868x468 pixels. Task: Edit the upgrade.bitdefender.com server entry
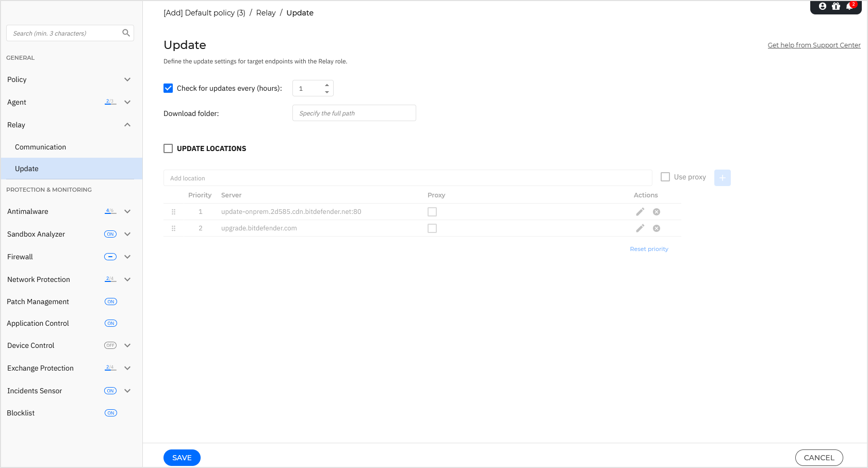[x=640, y=228]
